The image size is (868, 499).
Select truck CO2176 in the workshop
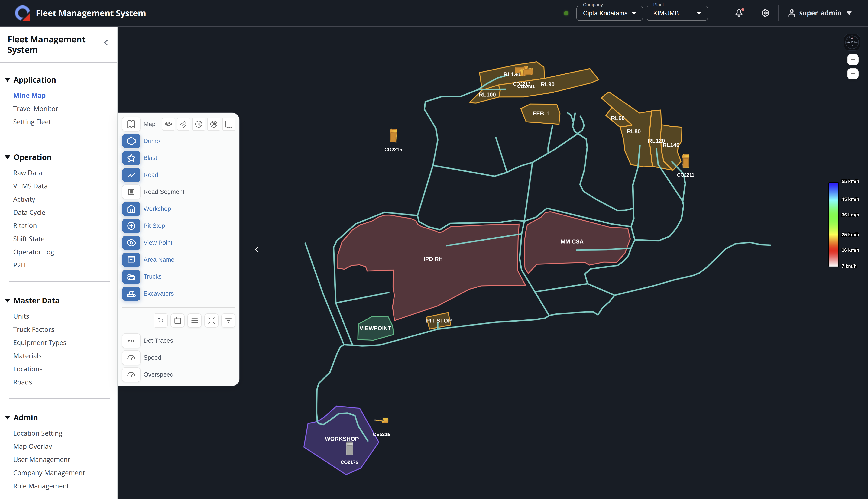click(x=349, y=448)
